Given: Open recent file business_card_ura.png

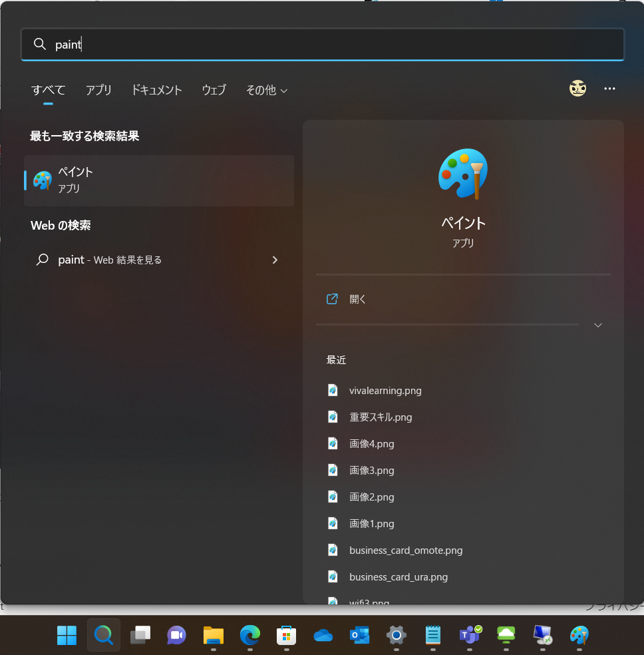Looking at the screenshot, I should [398, 577].
